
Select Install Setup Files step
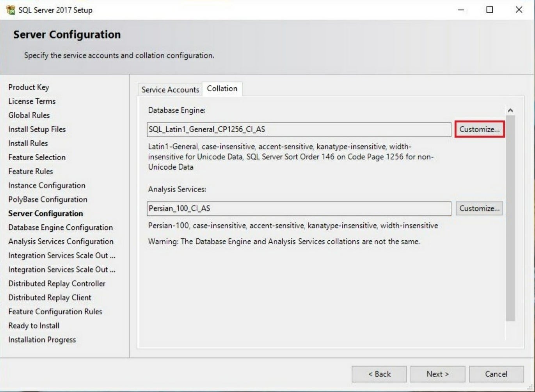(x=37, y=129)
